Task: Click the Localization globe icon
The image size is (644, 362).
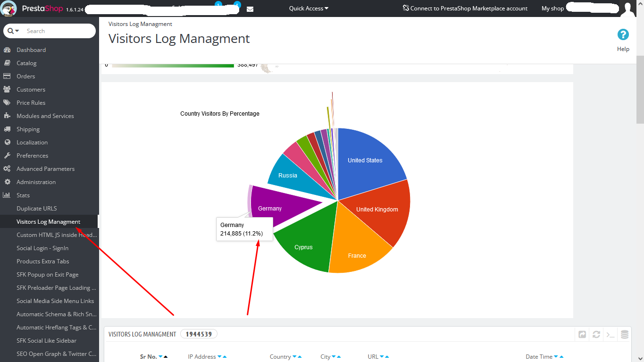Action: (7, 143)
